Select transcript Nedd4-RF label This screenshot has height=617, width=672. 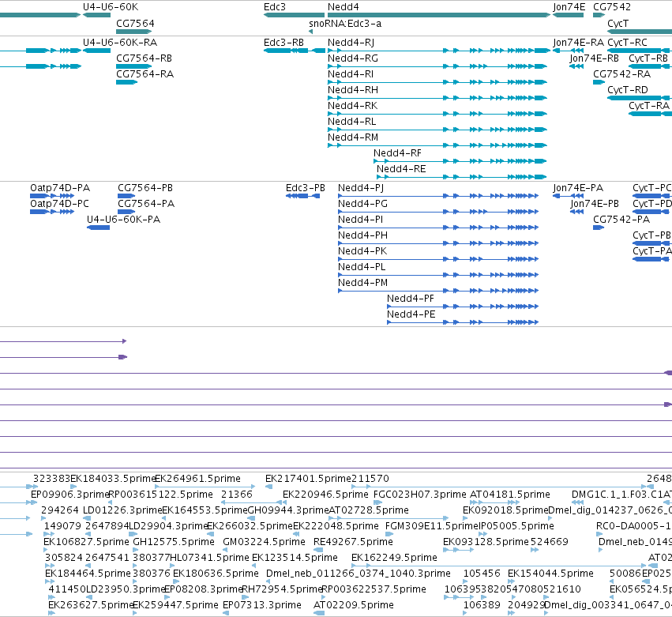[397, 153]
